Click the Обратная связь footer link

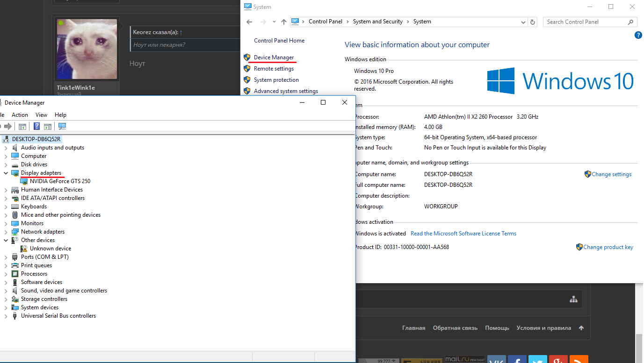(x=456, y=328)
